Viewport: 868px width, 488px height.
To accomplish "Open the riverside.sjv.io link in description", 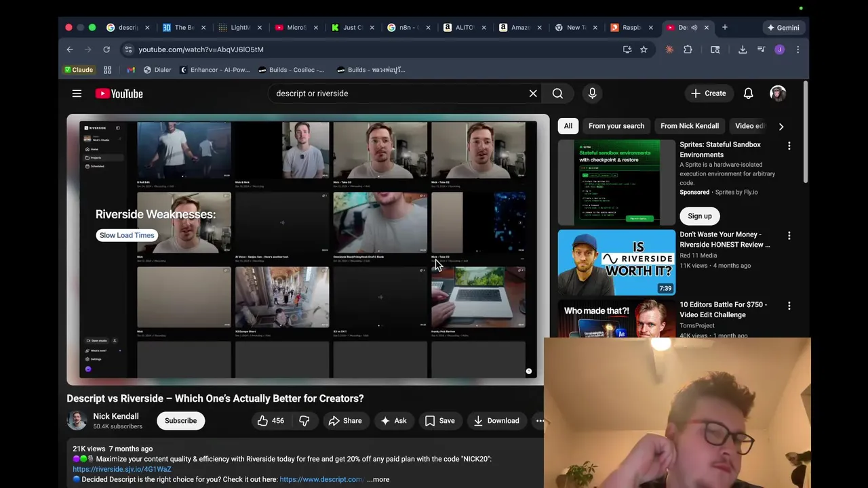I will [122, 469].
